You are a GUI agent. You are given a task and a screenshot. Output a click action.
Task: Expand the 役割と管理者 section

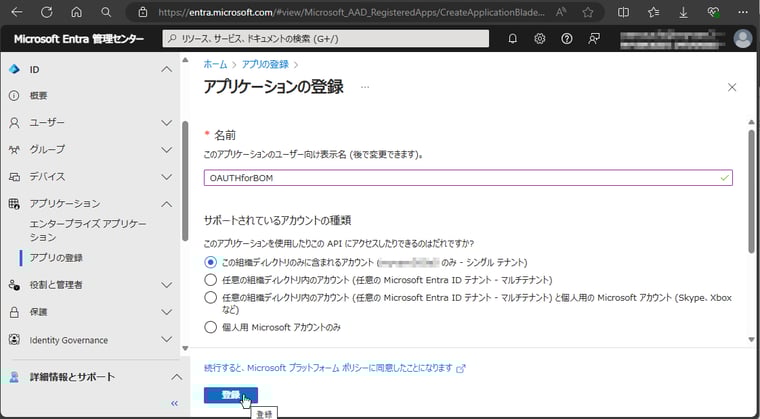(x=166, y=285)
